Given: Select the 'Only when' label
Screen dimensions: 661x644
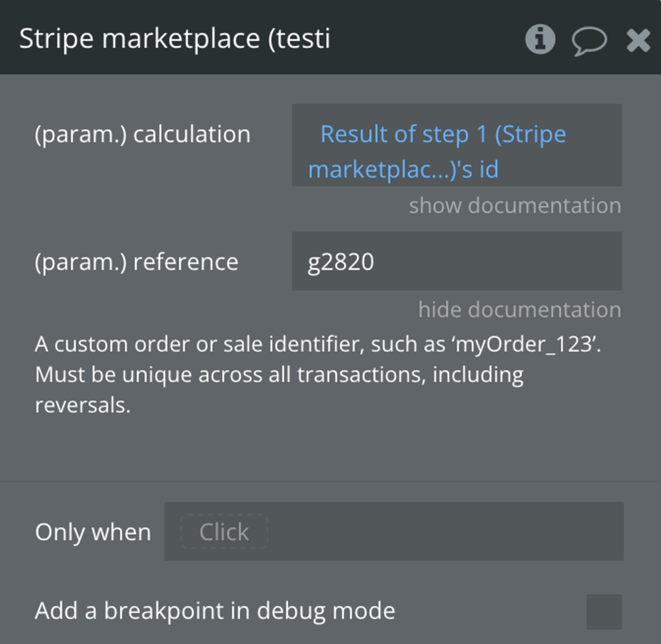Looking at the screenshot, I should 93,532.
